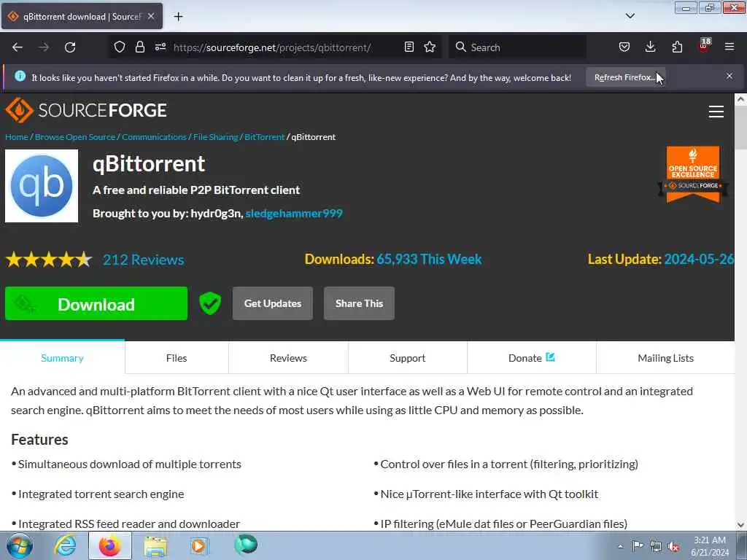Image resolution: width=747 pixels, height=560 pixels.
Task: Dismiss the Firefox refresh notification bar
Action: pyautogui.click(x=729, y=76)
